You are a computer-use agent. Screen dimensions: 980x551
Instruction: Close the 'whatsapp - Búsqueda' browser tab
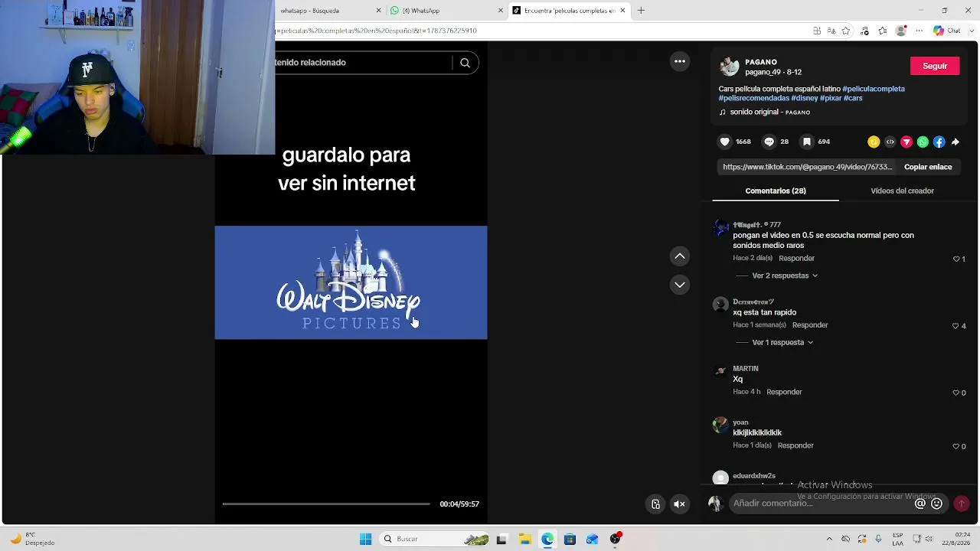tap(378, 11)
